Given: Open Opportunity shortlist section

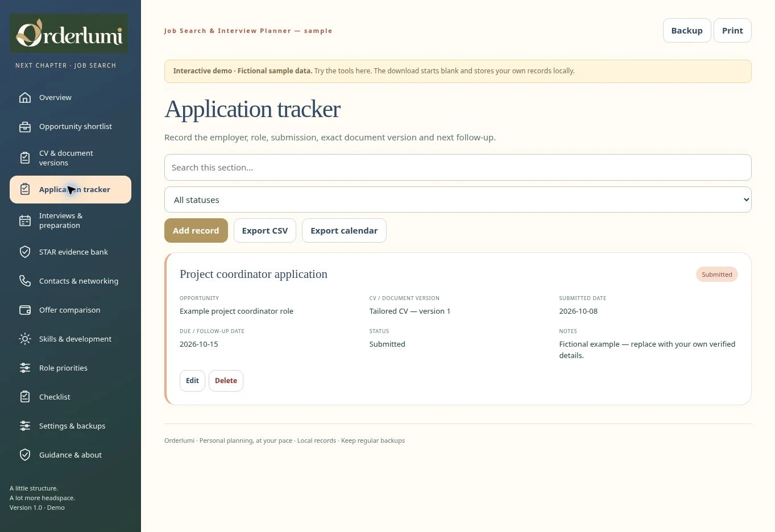Looking at the screenshot, I should click(x=71, y=127).
